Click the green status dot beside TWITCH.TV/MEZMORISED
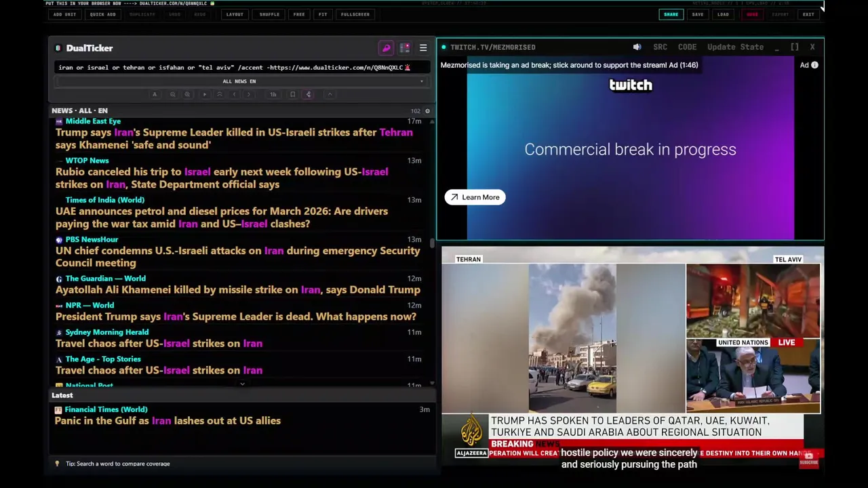The width and height of the screenshot is (868, 488). pyautogui.click(x=443, y=47)
